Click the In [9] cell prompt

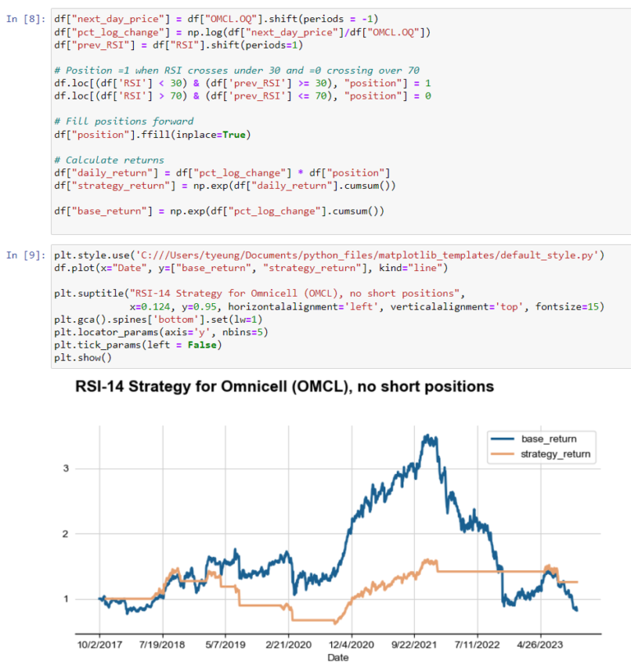pos(25,255)
